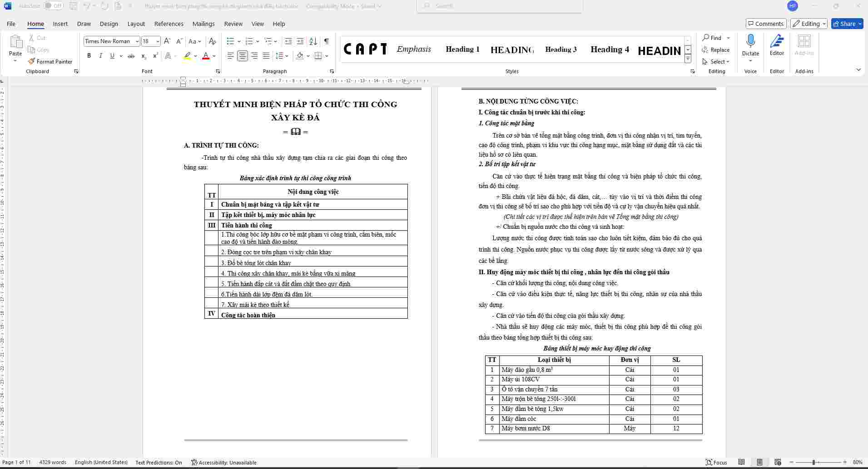The image size is (868, 469).
Task: Activate Format Painter
Action: click(50, 61)
